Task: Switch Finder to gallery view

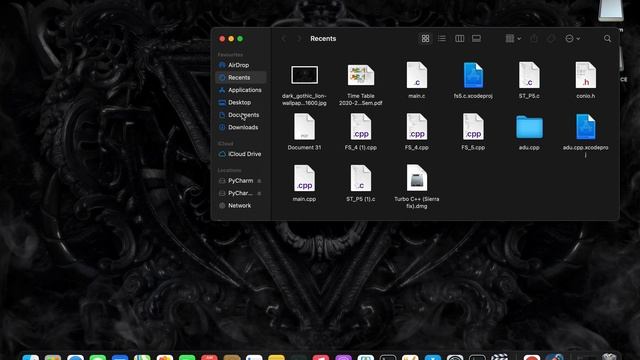Action: point(476,38)
